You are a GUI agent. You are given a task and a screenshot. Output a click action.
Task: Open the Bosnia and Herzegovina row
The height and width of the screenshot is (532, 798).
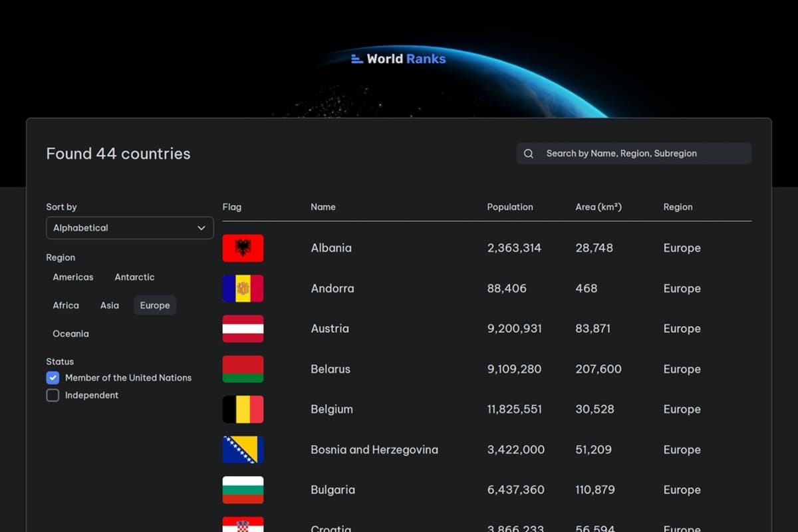pos(487,450)
